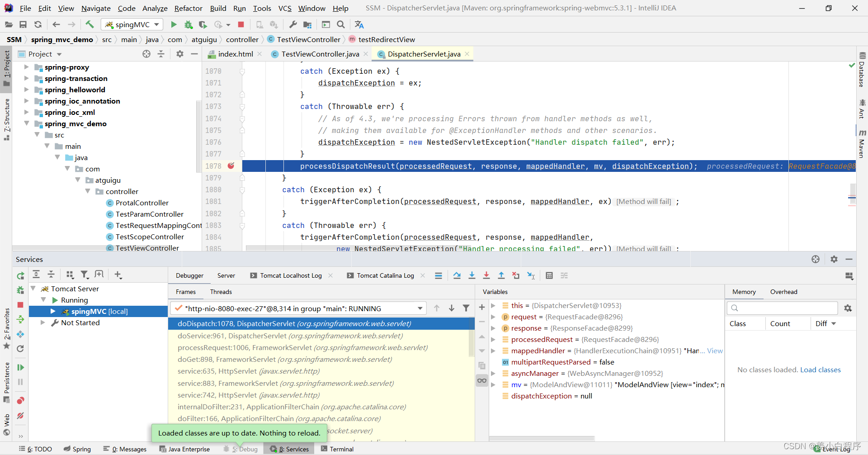
Task: Build project with the hammer icon
Action: 90,24
